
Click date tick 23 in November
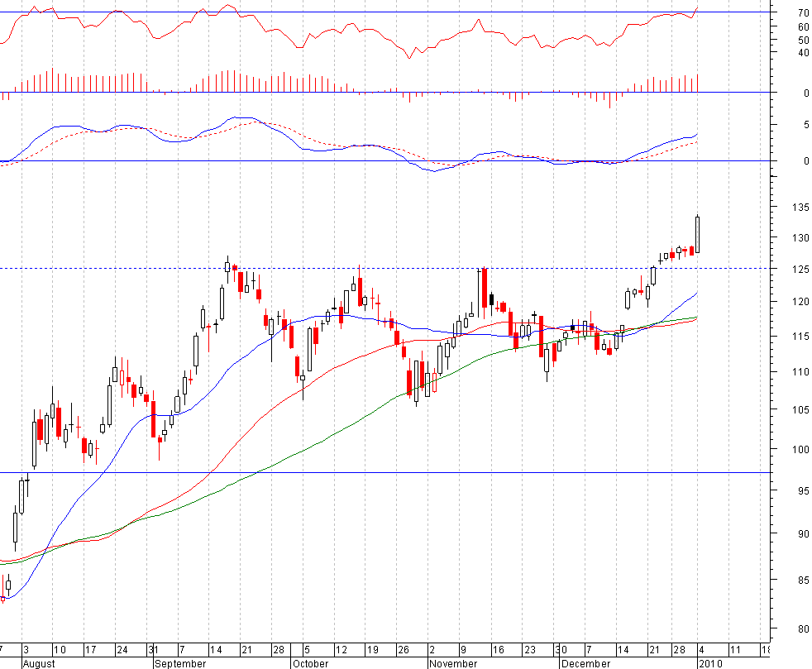coord(529,649)
